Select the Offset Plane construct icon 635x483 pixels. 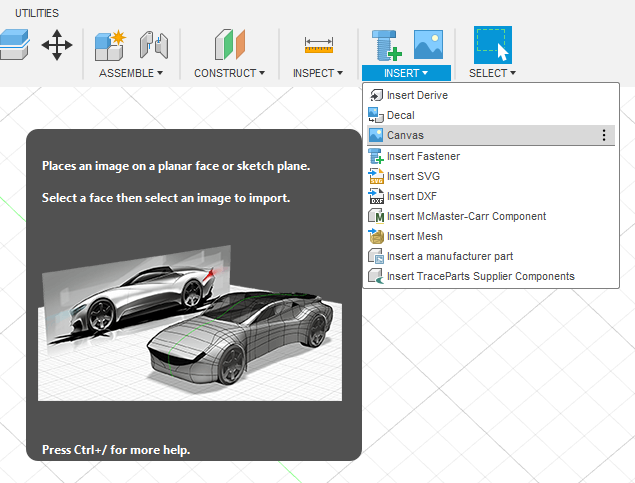(x=229, y=45)
